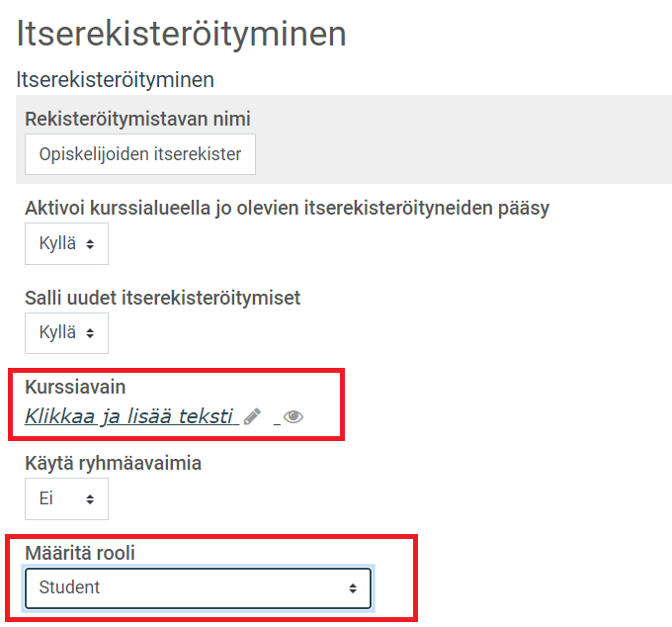The height and width of the screenshot is (627, 672).
Task: Click the Salli uudet itserekisteröitymiset label
Action: pos(162,298)
